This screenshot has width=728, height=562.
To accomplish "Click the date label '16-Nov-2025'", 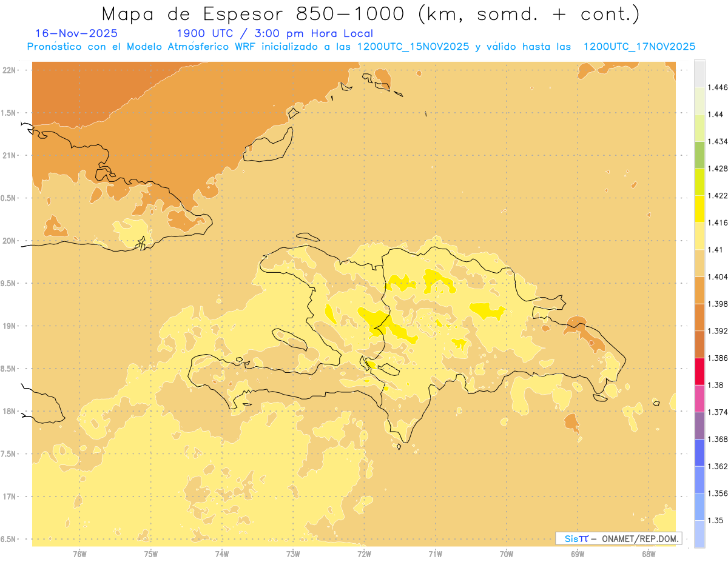I will click(x=76, y=33).
